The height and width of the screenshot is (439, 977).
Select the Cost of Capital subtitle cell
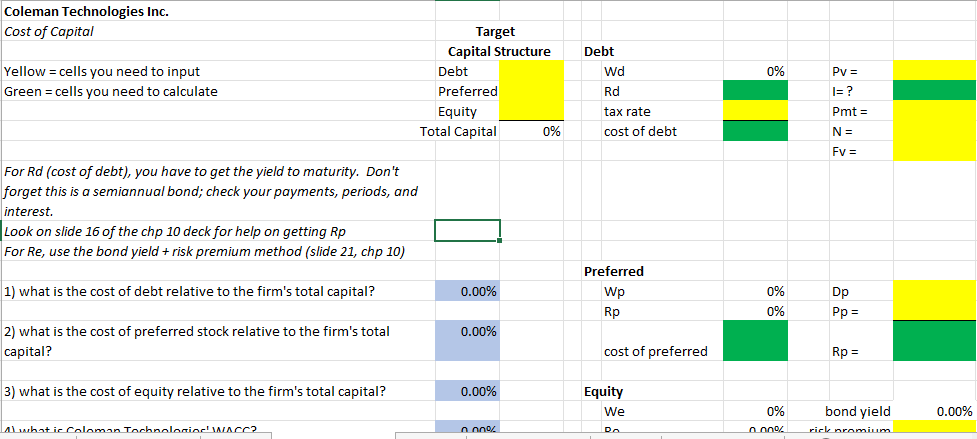coord(218,31)
